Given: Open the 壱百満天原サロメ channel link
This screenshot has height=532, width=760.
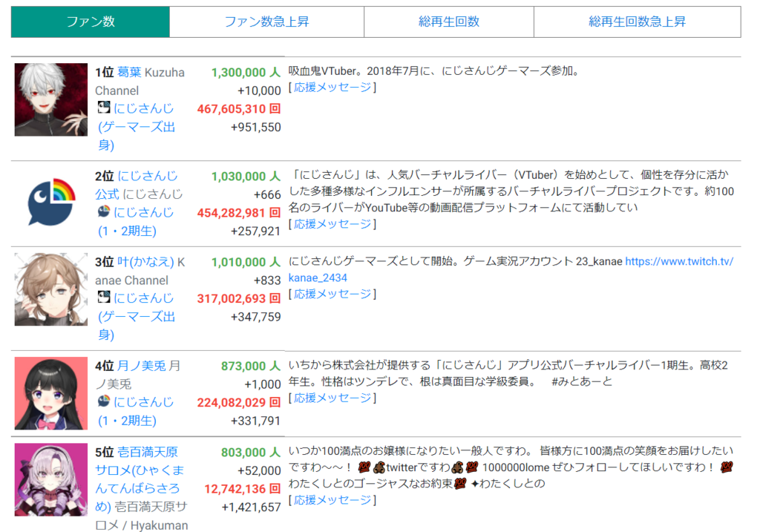Looking at the screenshot, I should [x=140, y=479].
